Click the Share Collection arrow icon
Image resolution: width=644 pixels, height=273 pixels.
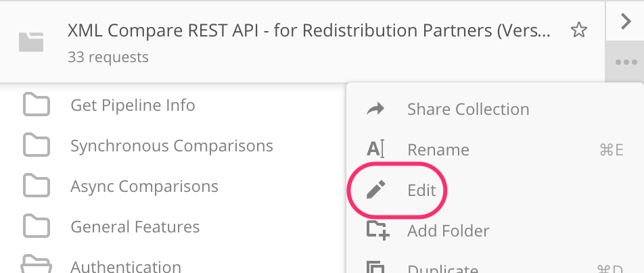click(375, 109)
